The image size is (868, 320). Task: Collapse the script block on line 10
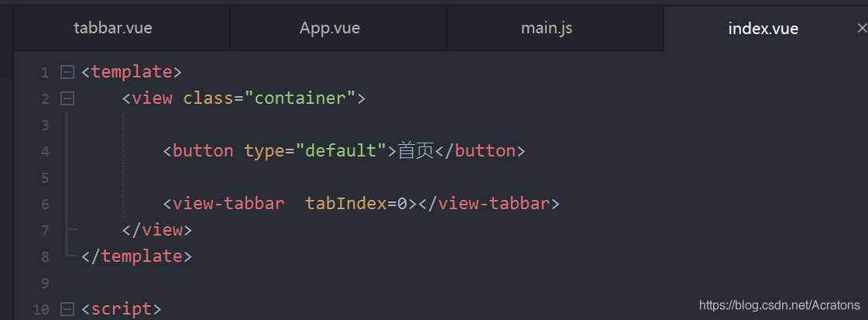(67, 309)
